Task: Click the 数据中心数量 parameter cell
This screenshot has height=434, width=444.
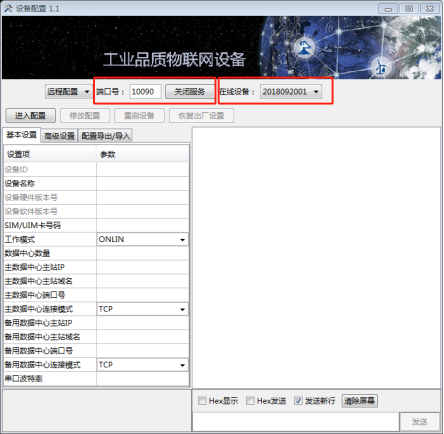Action: point(142,253)
